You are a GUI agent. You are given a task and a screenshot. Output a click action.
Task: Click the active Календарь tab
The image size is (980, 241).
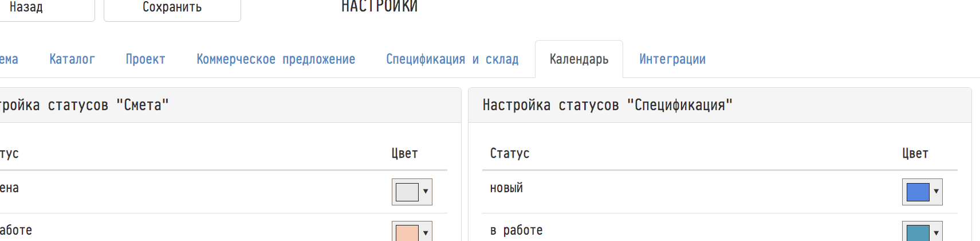coord(578,59)
